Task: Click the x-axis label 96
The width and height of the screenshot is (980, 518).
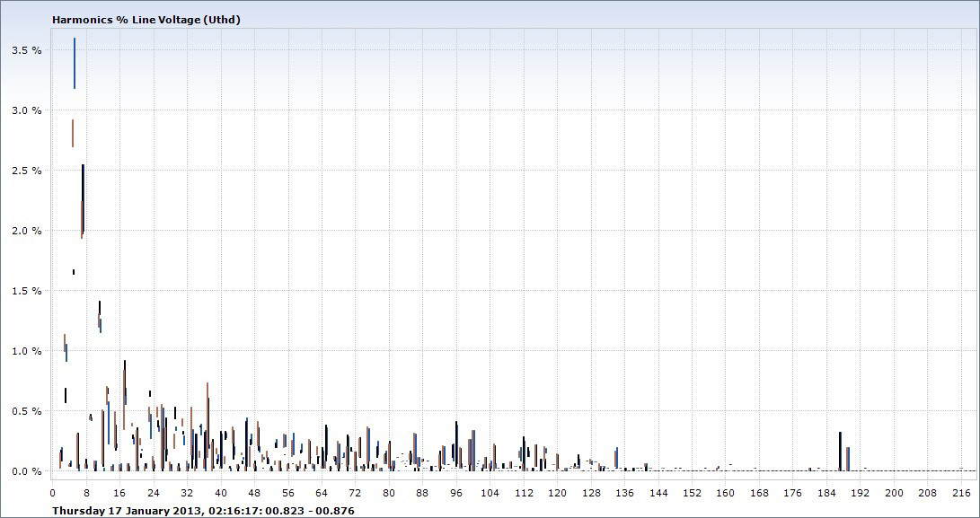Action: click(457, 493)
